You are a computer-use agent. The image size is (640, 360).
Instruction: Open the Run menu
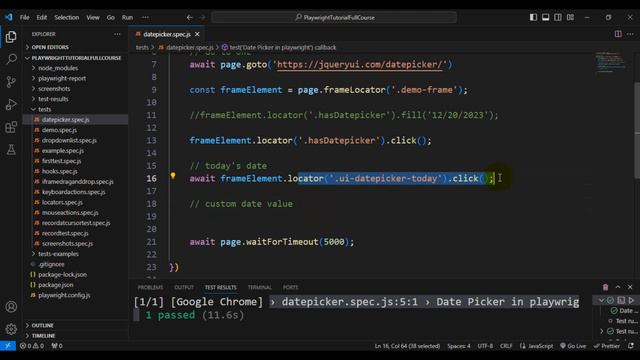[x=127, y=18]
